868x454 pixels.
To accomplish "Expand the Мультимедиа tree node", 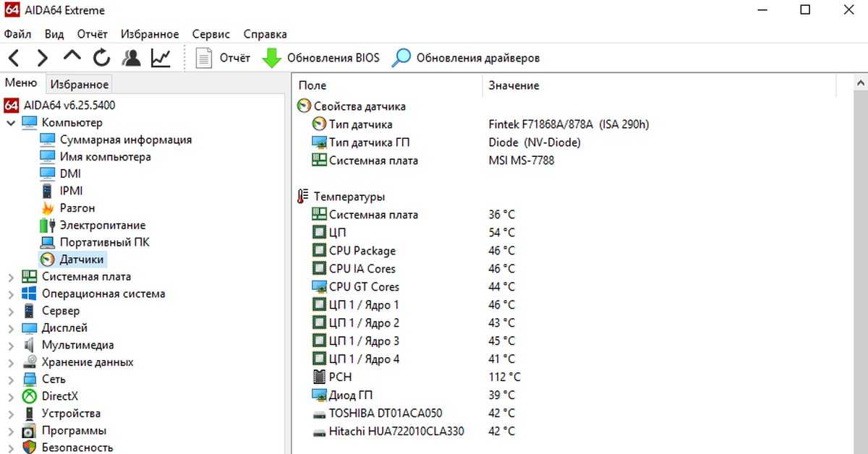I will [10, 346].
